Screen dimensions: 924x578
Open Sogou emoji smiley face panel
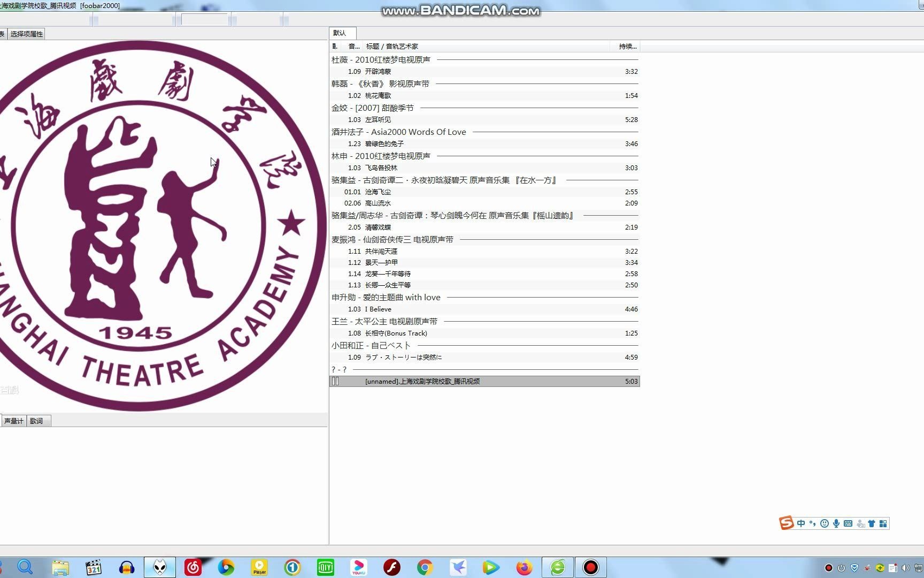tap(825, 523)
